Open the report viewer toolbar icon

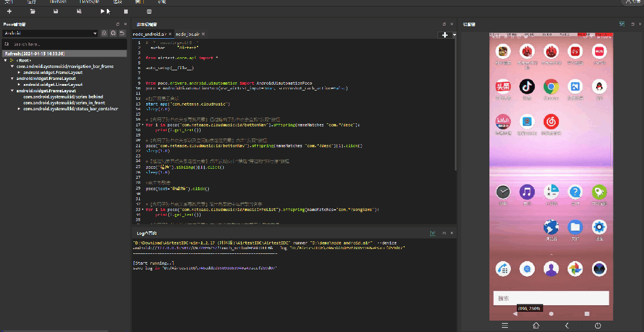(x=149, y=11)
